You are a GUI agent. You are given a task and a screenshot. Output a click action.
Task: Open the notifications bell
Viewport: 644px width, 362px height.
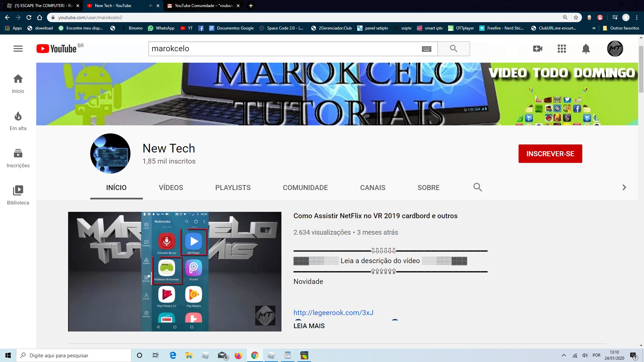[x=586, y=49]
